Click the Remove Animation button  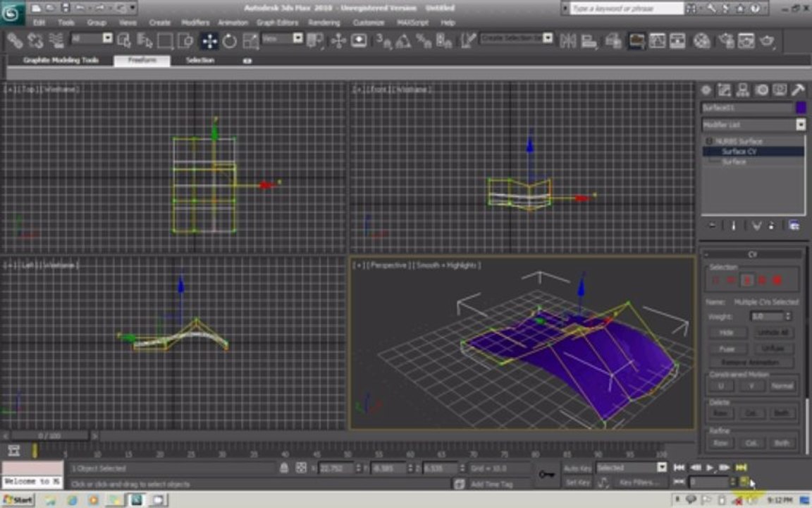pos(751,362)
